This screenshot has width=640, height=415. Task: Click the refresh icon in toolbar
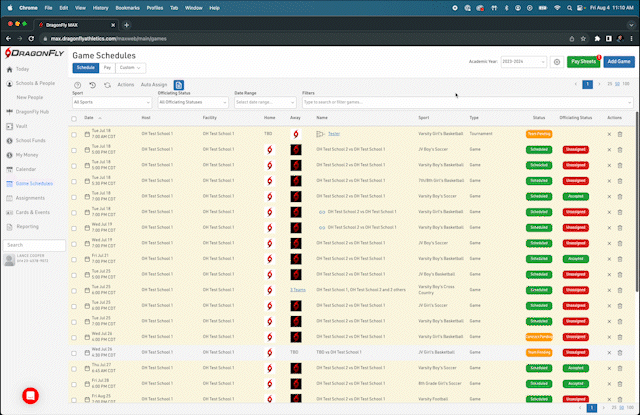(107, 85)
